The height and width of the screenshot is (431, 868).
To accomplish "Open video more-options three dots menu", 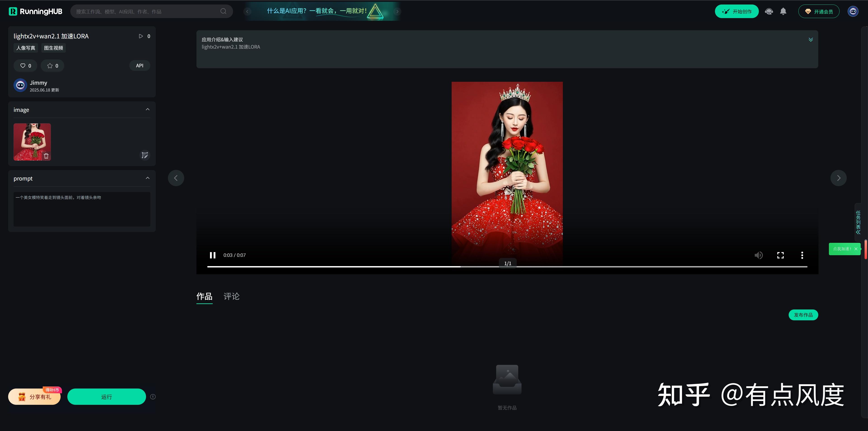I will [802, 255].
